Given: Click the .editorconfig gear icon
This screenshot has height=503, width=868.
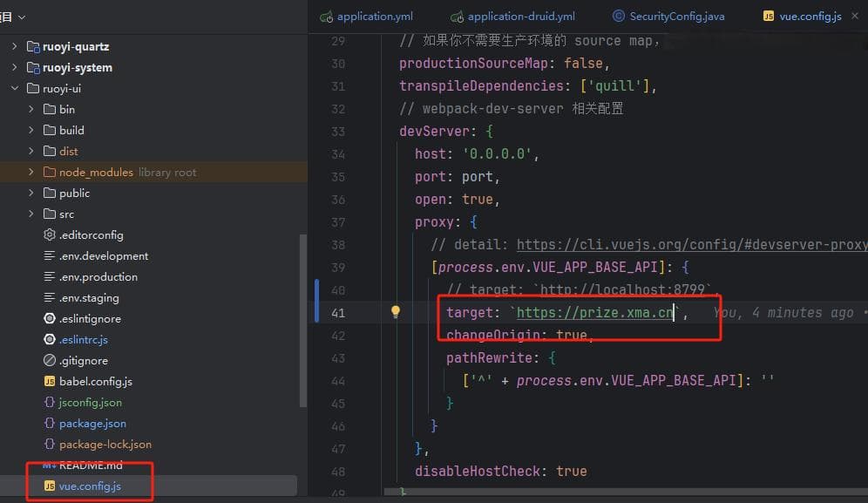Looking at the screenshot, I should pyautogui.click(x=50, y=235).
